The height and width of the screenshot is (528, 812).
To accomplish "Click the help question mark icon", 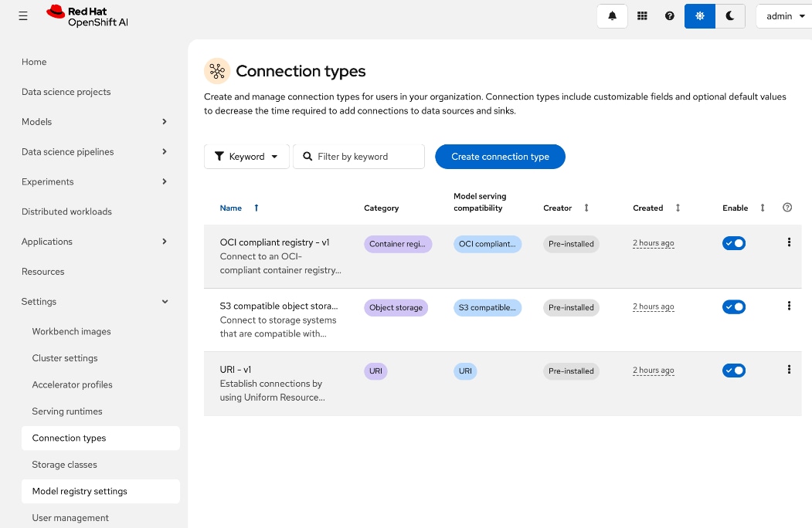I will (669, 15).
